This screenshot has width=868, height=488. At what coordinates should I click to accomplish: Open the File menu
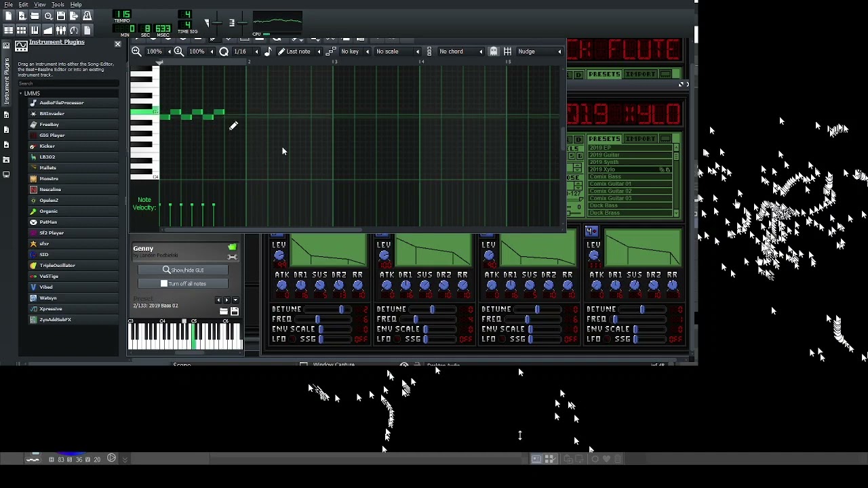pos(8,5)
